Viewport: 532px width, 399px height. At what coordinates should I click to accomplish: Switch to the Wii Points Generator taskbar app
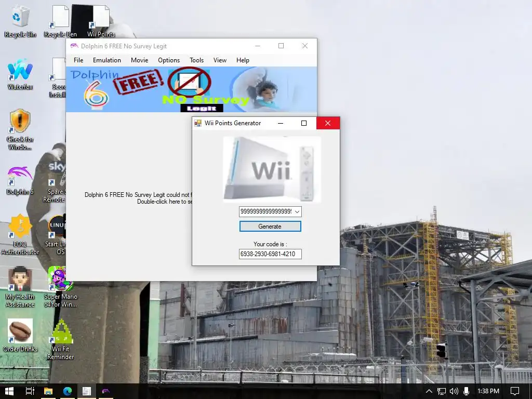coord(87,391)
